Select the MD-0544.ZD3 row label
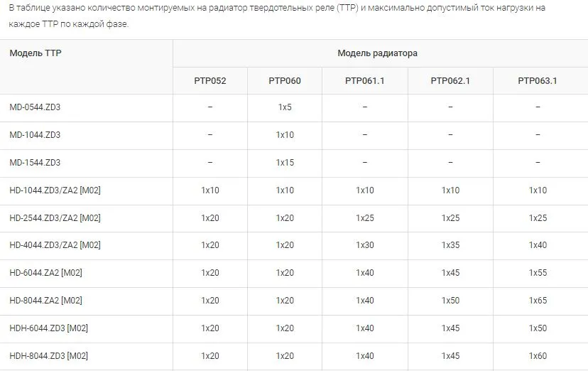The height and width of the screenshot is (371, 588). [x=35, y=107]
